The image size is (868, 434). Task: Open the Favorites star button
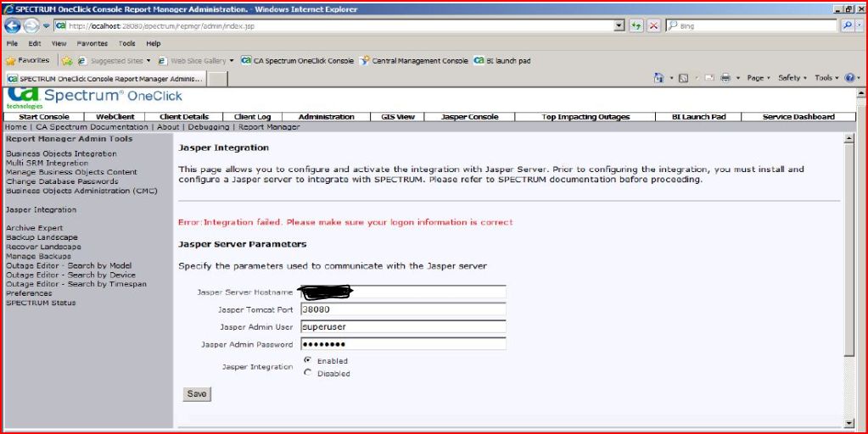click(x=27, y=60)
